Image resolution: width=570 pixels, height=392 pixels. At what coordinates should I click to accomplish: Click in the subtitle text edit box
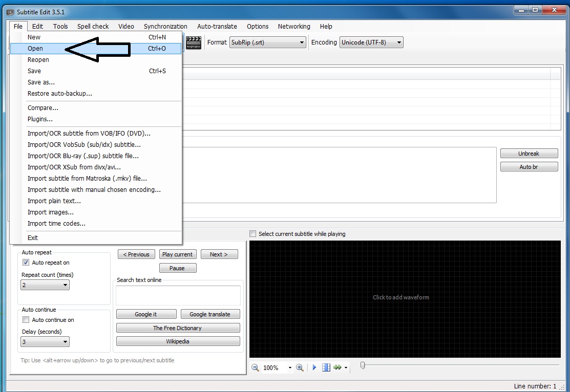click(x=339, y=175)
